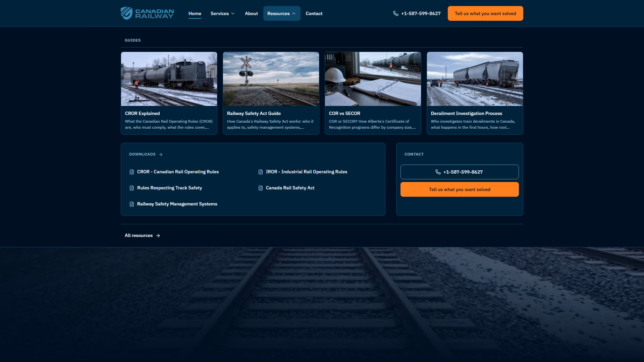Expand the Services dropdown chevron
This screenshot has width=644, height=362.
(233, 13)
